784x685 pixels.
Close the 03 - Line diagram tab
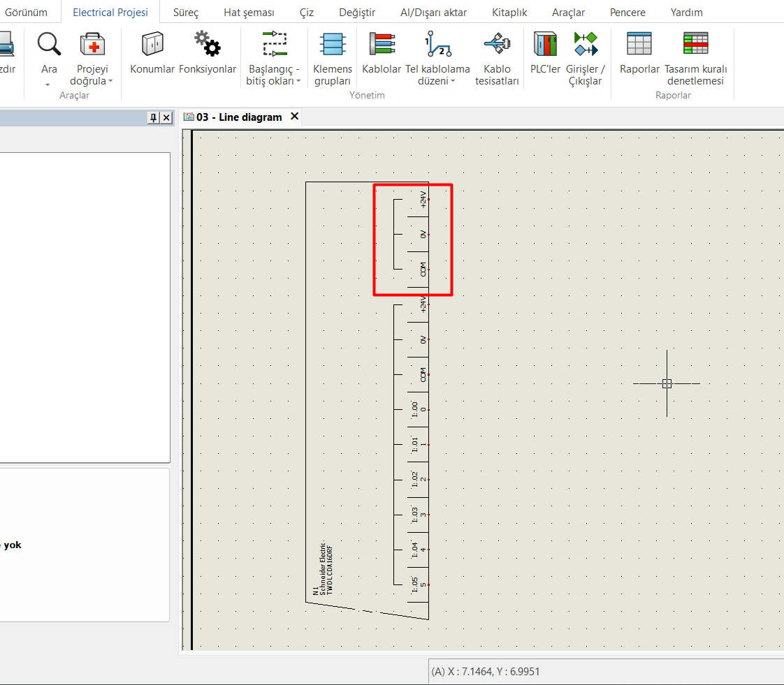pyautogui.click(x=294, y=117)
